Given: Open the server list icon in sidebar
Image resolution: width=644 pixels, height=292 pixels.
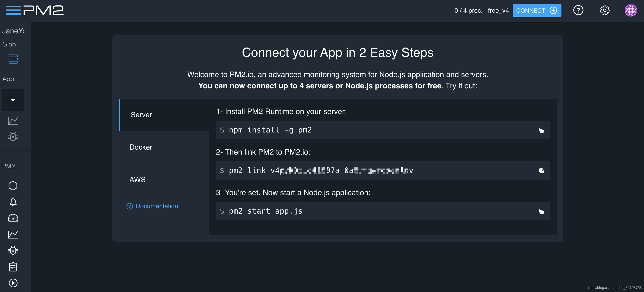Looking at the screenshot, I should (13, 59).
